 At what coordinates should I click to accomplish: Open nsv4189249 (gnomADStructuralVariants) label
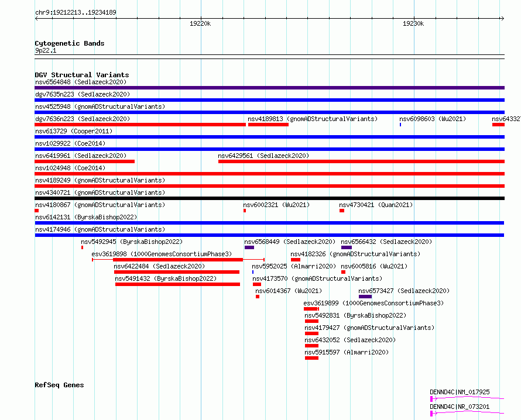(100, 180)
